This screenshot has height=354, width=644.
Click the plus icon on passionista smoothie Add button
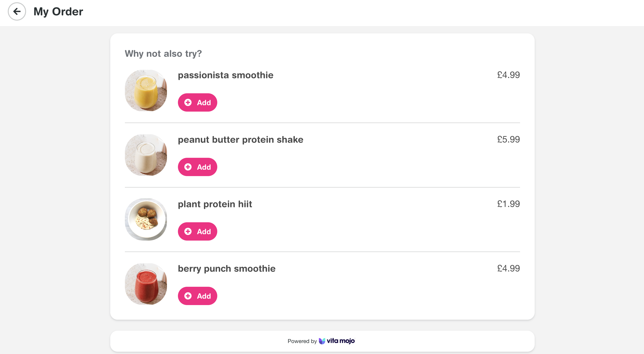188,102
